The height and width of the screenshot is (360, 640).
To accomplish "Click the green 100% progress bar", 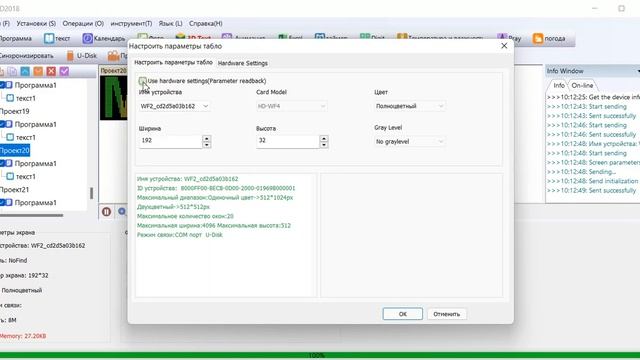I will 320,355.
